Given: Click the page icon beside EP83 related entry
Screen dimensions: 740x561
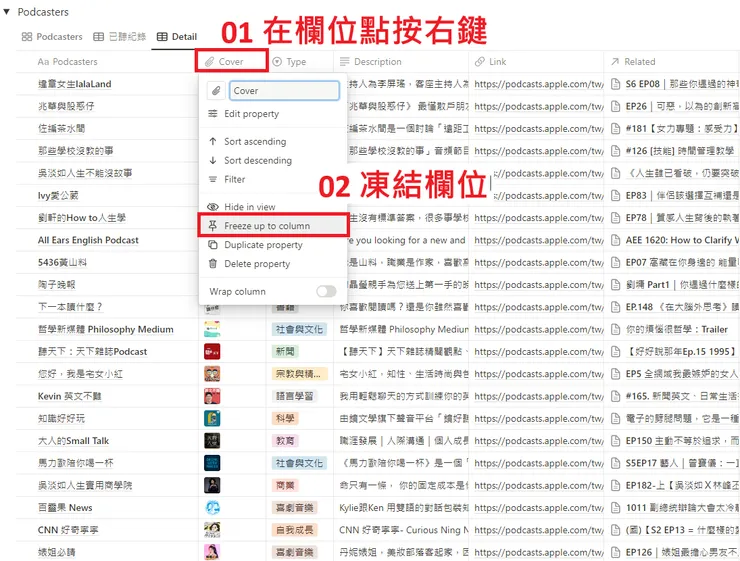Looking at the screenshot, I should tap(615, 195).
